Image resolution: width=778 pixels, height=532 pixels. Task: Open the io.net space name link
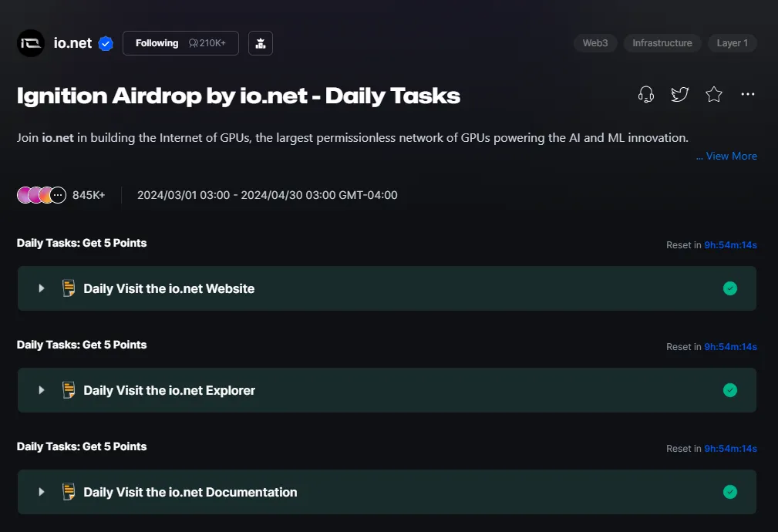[x=72, y=43]
